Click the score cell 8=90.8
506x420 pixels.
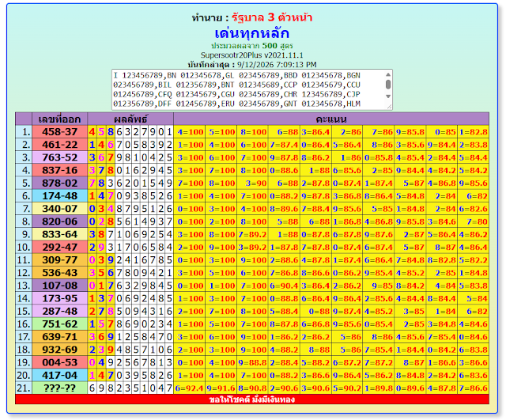tap(253, 388)
